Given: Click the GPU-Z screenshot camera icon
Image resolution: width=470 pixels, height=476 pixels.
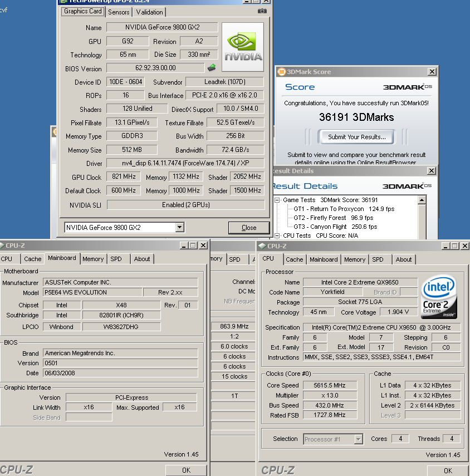Looking at the screenshot, I should [x=262, y=11].
